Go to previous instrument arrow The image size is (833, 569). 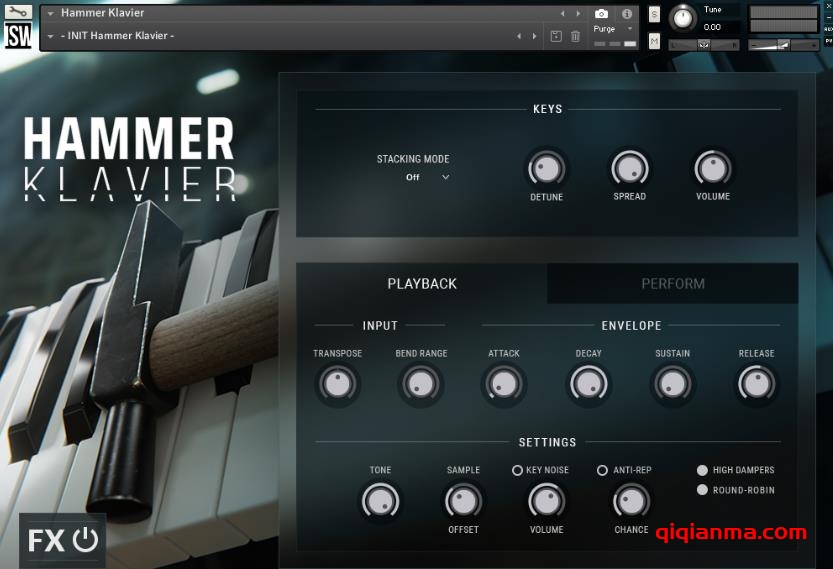click(563, 13)
